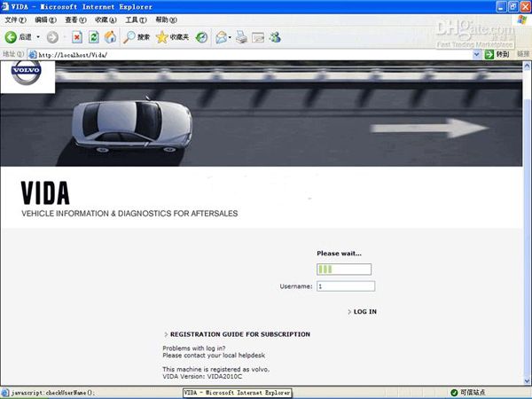Open the File menu

pos(15,20)
